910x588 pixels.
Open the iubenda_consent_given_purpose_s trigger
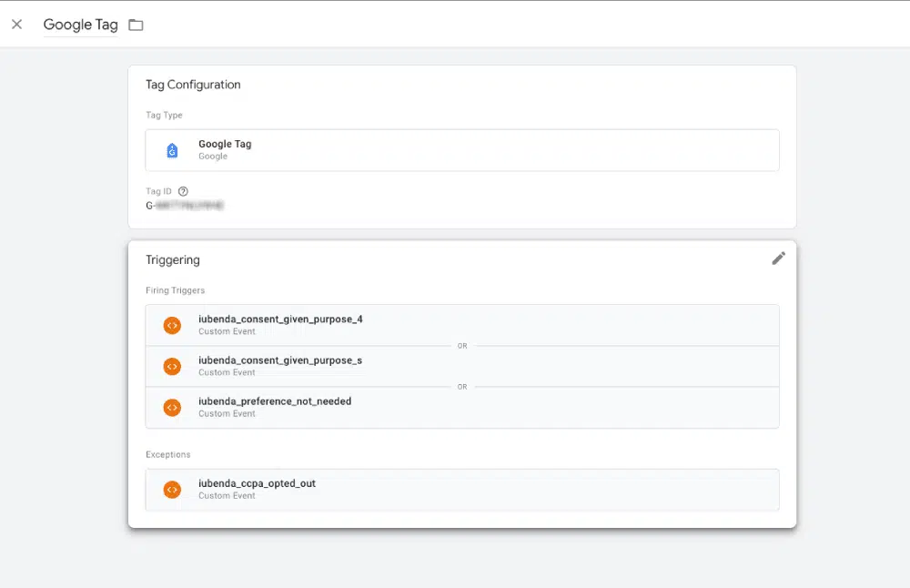coord(462,366)
